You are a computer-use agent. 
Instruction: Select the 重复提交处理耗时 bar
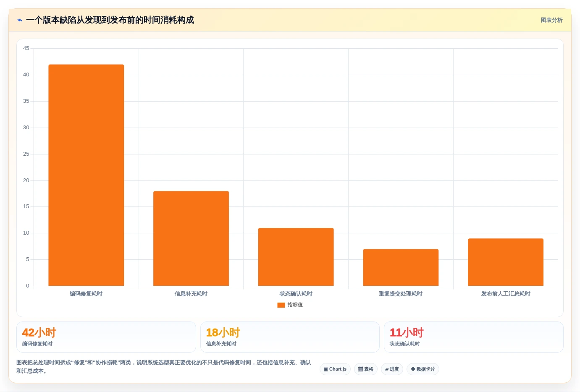tap(401, 267)
